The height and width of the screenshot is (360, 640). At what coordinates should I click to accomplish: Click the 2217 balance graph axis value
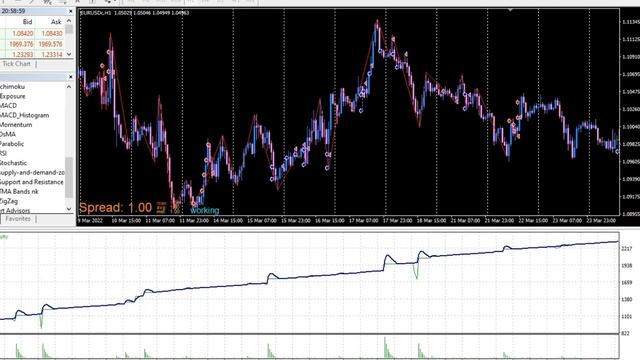627,248
